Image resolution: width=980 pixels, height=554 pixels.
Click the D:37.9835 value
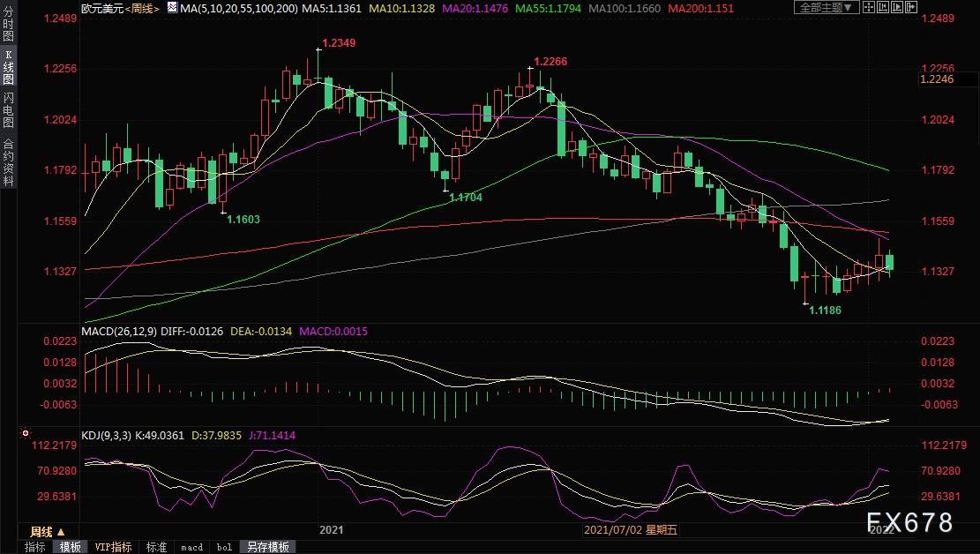click(x=216, y=435)
